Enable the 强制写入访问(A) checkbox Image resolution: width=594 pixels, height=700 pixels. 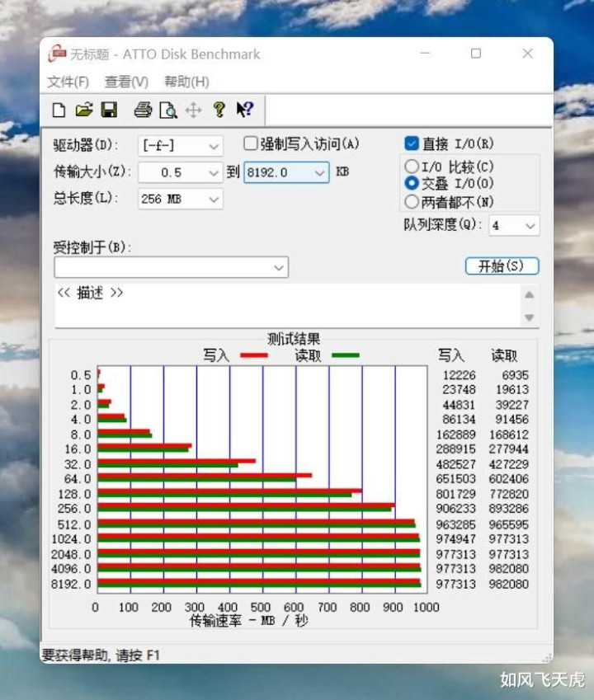click(x=251, y=143)
